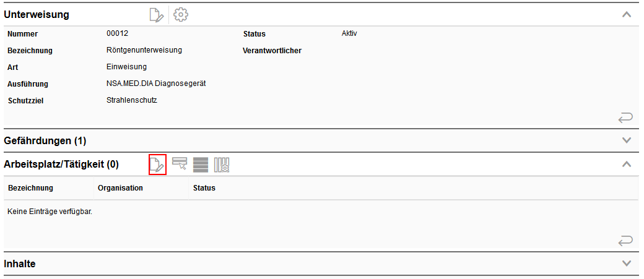Open the settings gear next to Unterweisung

point(181,15)
